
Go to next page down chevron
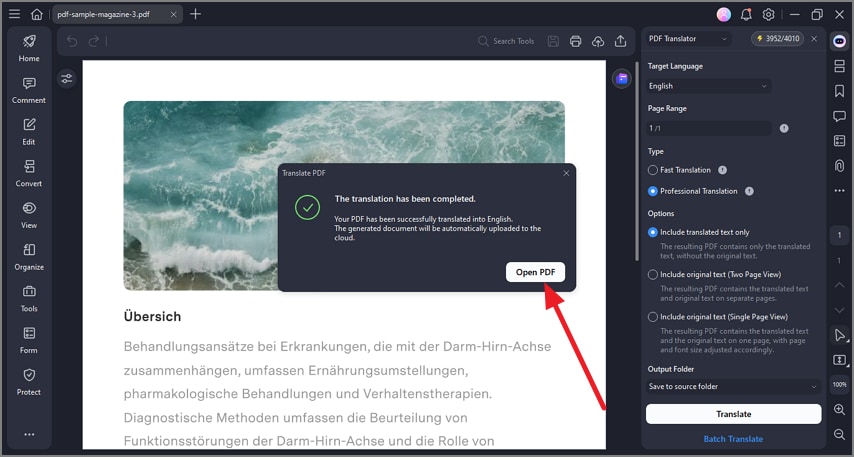point(839,310)
